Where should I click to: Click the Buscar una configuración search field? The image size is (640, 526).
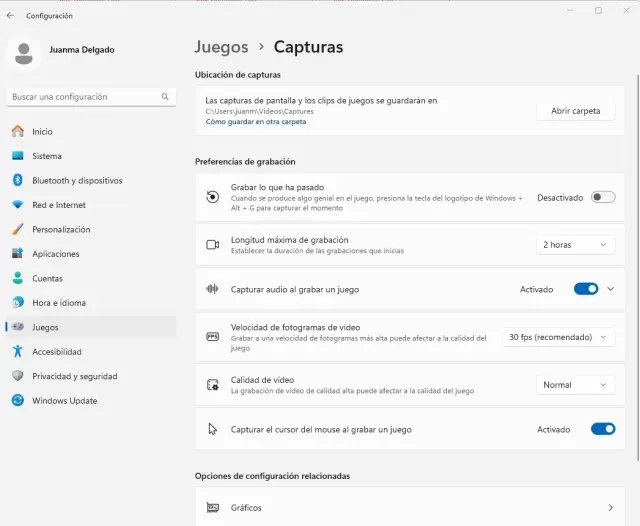pos(83,97)
